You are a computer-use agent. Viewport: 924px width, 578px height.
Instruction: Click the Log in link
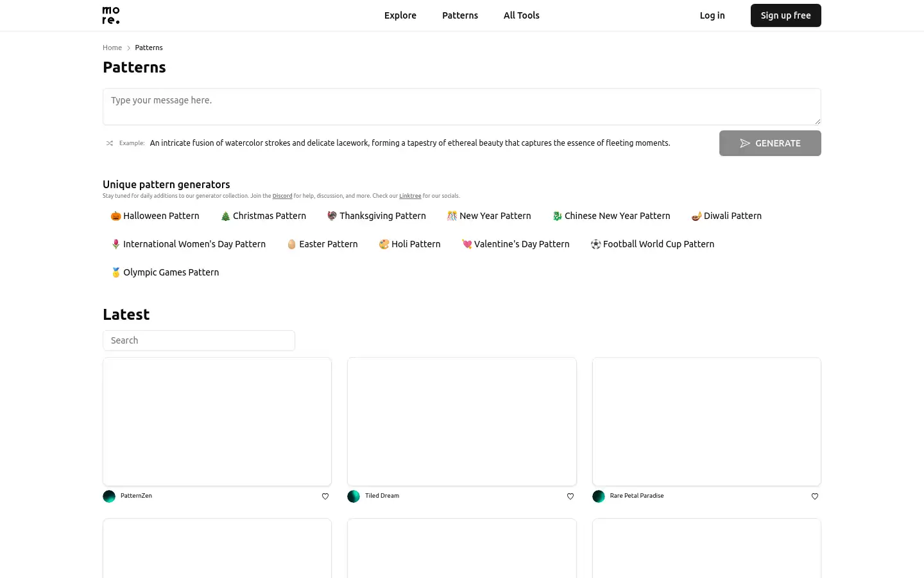712,15
